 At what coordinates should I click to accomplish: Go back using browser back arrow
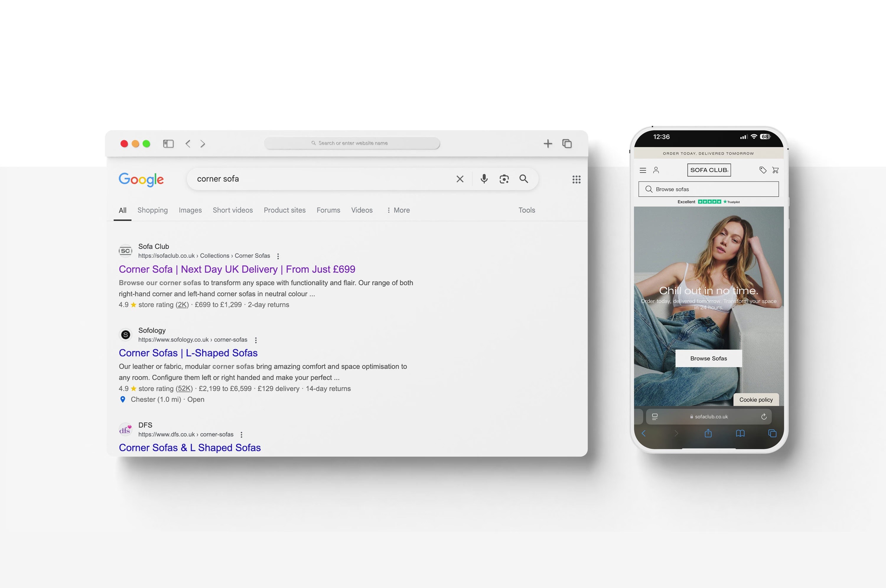coord(188,144)
